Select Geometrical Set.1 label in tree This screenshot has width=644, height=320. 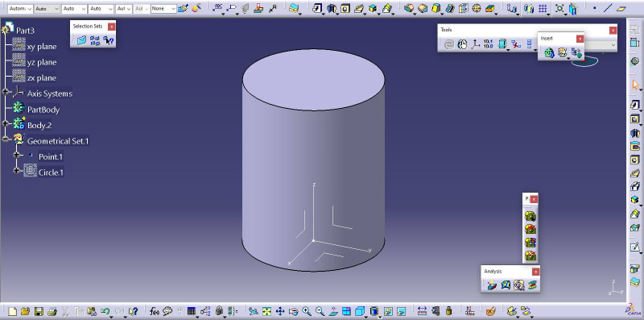(58, 141)
